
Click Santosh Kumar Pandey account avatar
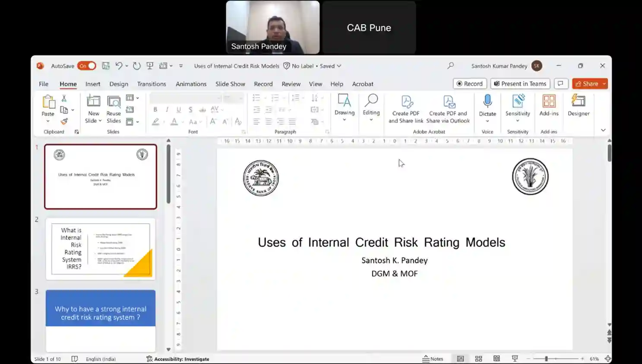click(537, 66)
